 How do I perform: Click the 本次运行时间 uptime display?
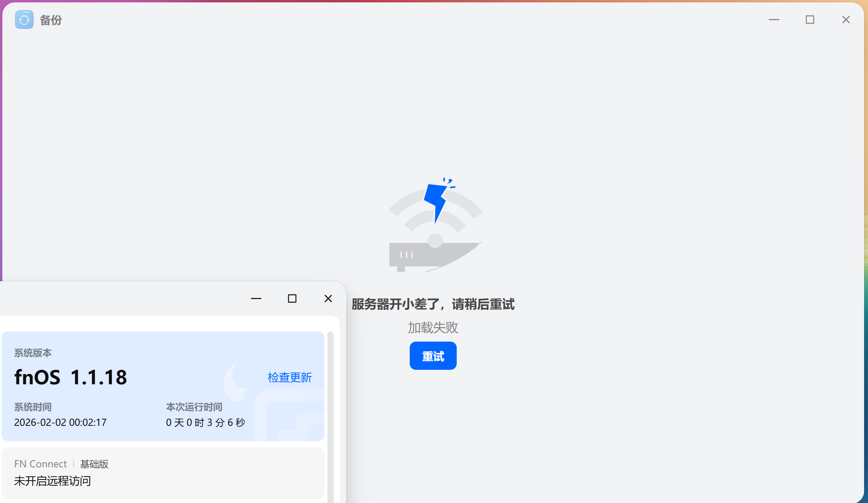tap(205, 422)
